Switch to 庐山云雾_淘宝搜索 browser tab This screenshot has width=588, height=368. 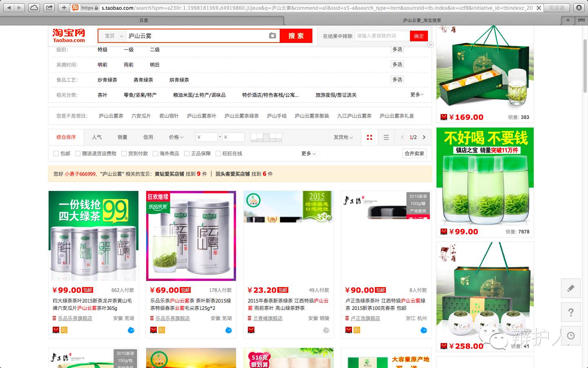click(x=422, y=20)
